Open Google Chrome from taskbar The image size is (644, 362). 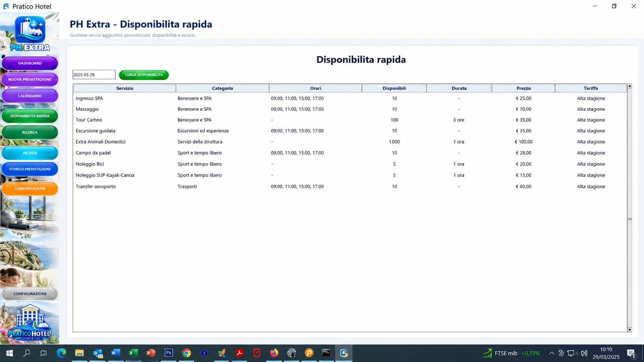[x=186, y=353]
